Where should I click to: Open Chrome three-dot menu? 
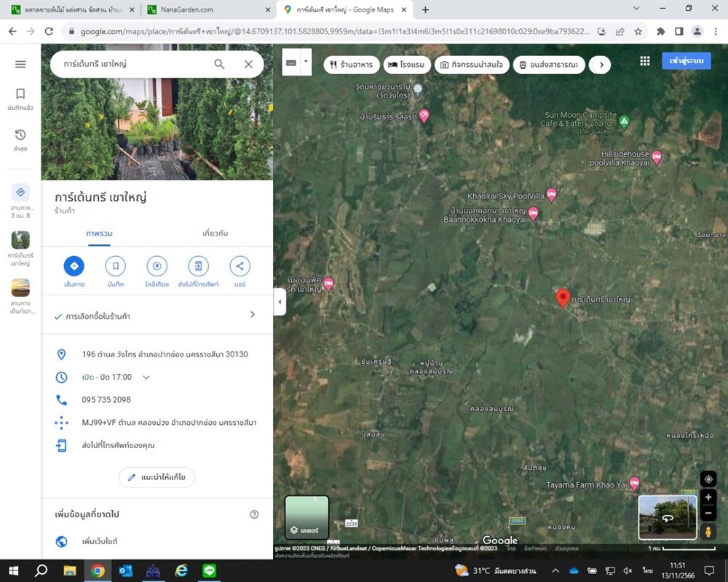coord(716,31)
